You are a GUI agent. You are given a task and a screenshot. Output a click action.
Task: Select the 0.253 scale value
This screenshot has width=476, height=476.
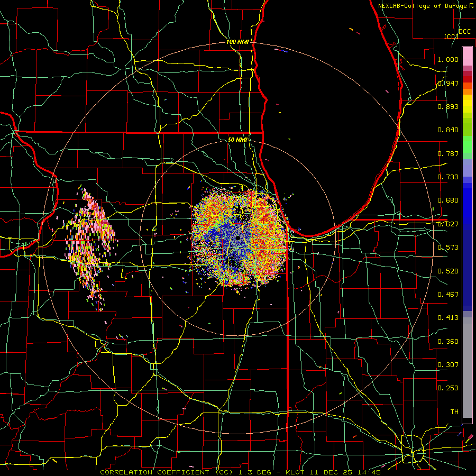click(x=448, y=388)
